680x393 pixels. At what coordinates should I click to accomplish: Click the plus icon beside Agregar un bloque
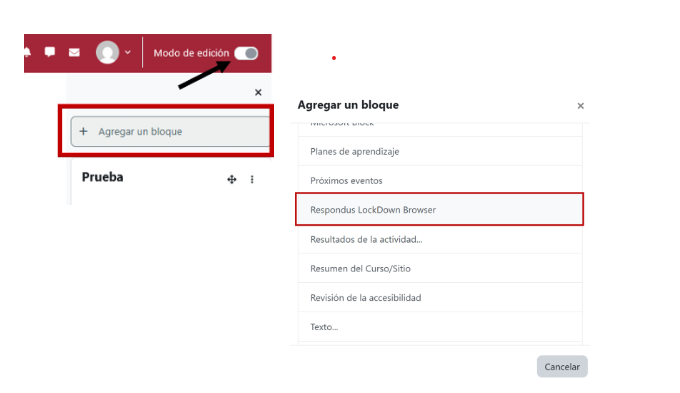pyautogui.click(x=83, y=131)
